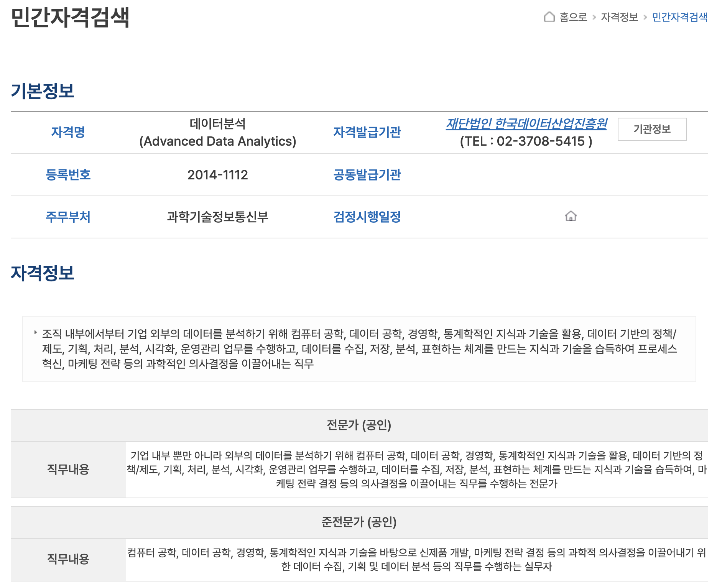Click the 전문가 (공인) grade header
Image resolution: width=717 pixels, height=588 pixels.
click(359, 425)
